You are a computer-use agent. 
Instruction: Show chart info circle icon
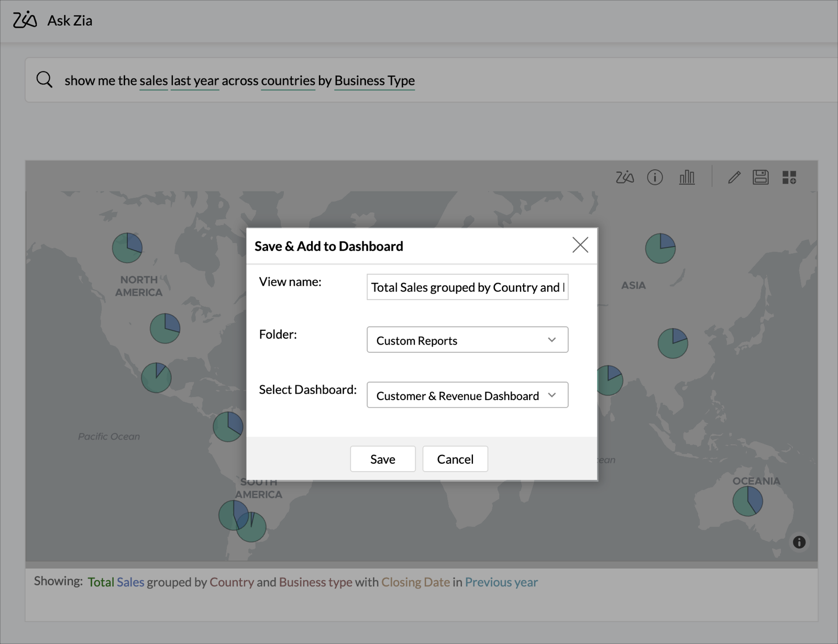click(655, 177)
